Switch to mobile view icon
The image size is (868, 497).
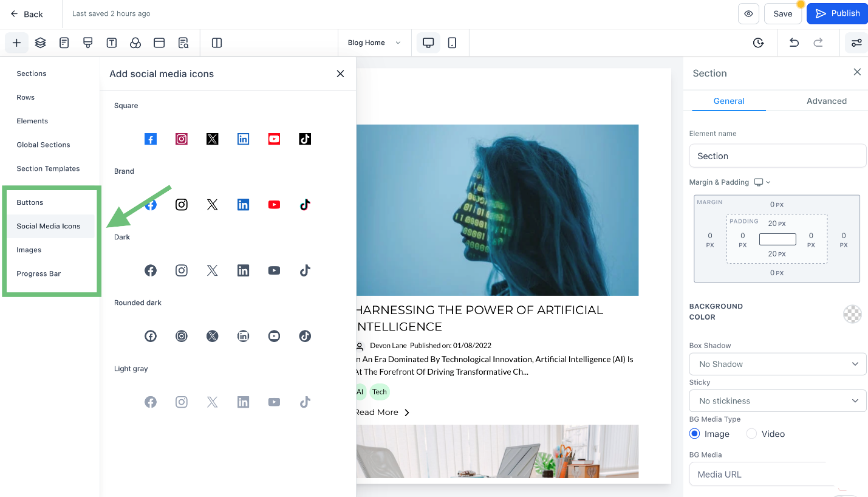(x=452, y=43)
